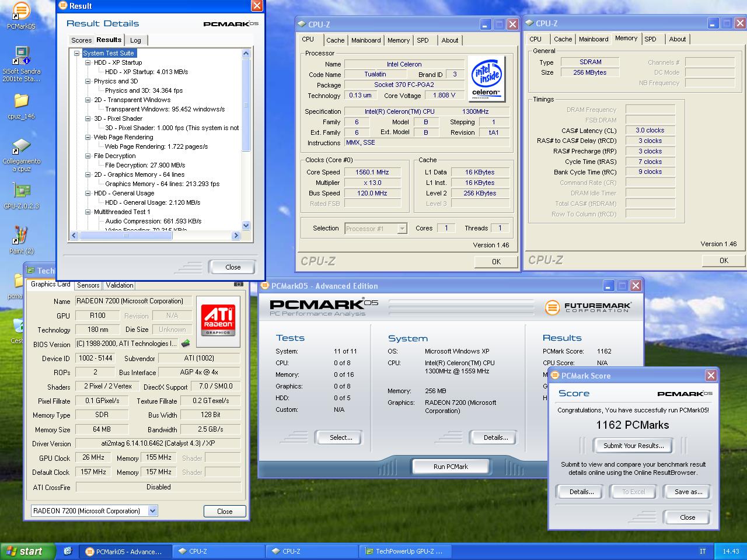Click the first CPU-Z window title icon
Image resolution: width=747 pixels, height=560 pixels.
coord(302,24)
